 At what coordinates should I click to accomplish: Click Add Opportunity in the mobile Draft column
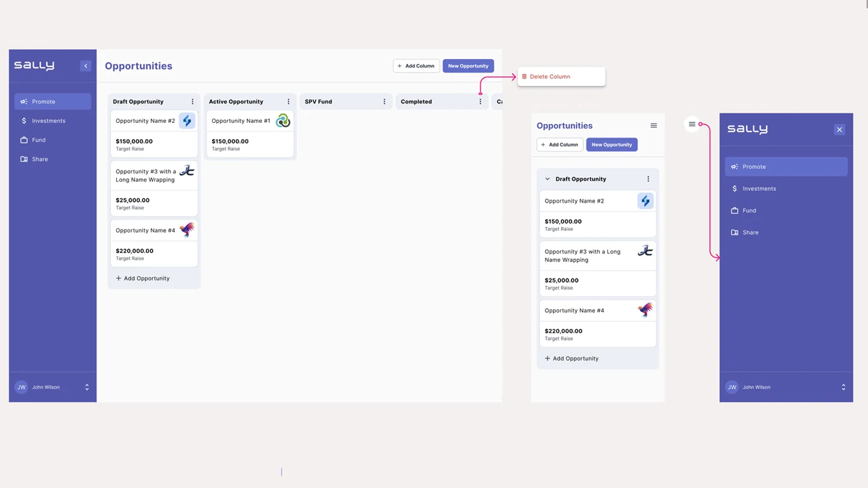(x=572, y=358)
